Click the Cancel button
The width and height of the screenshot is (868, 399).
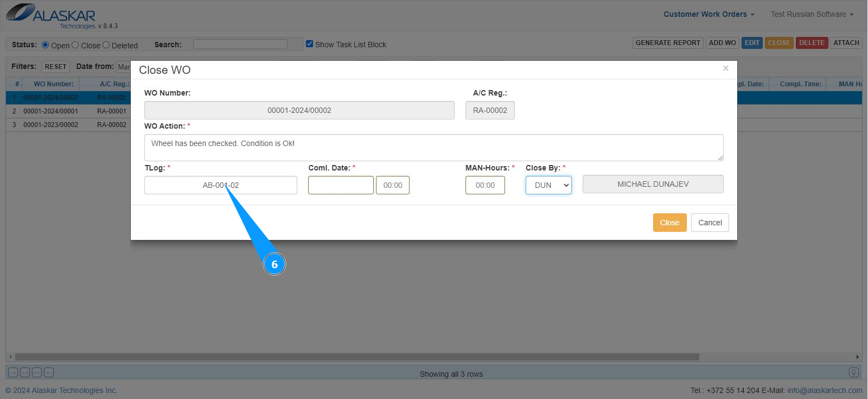click(710, 223)
